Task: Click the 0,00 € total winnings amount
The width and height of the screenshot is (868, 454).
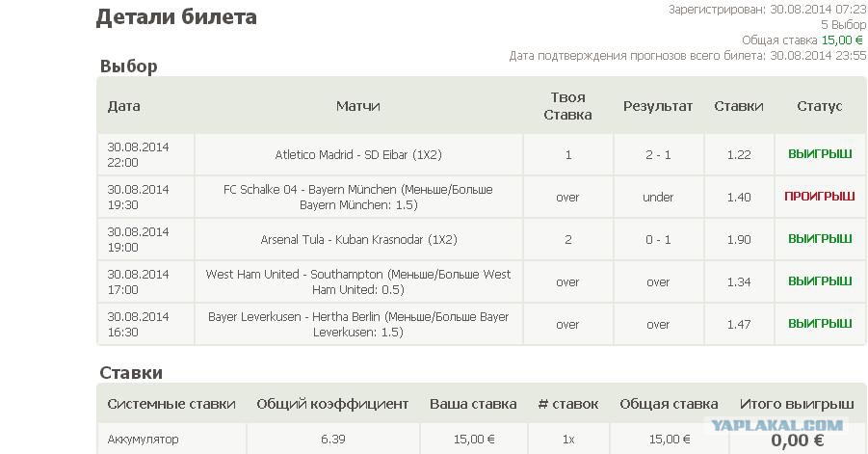Action: [797, 441]
